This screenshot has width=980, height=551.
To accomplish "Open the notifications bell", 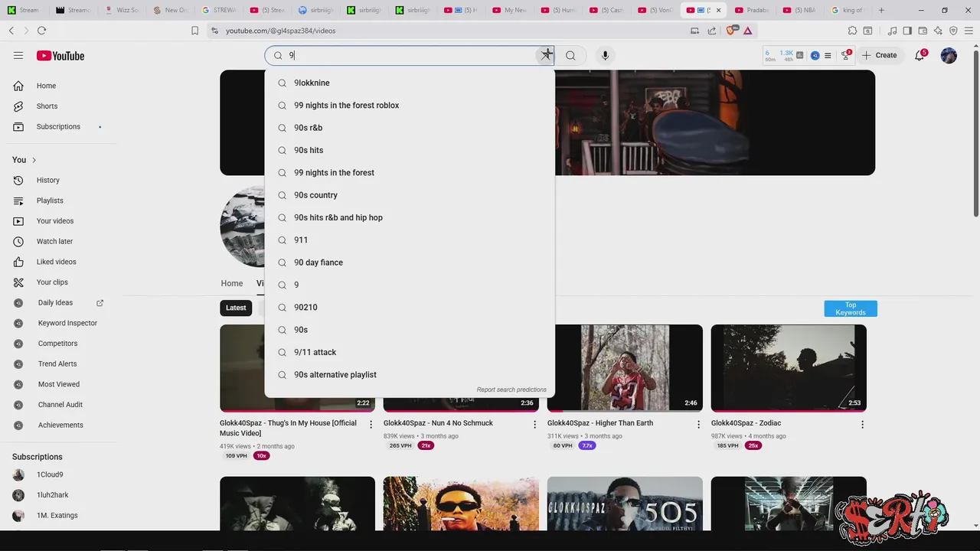I will point(920,55).
